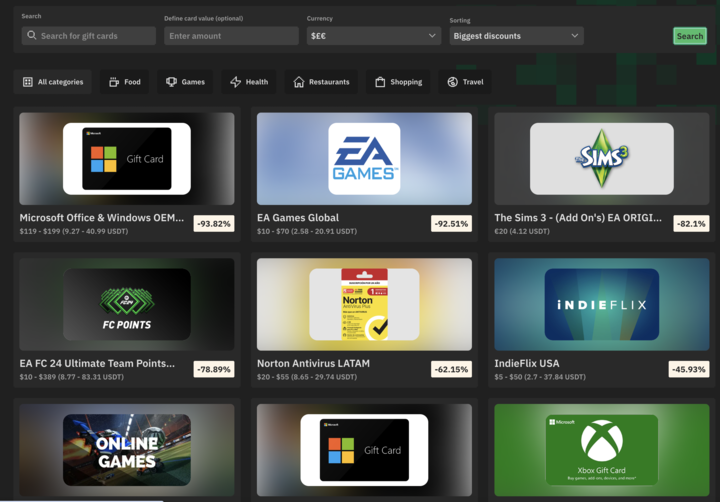Click the -92.51% discount badge

click(451, 224)
